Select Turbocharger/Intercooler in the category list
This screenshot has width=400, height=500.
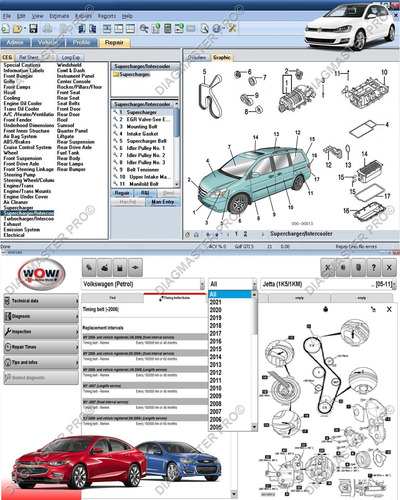(x=29, y=219)
